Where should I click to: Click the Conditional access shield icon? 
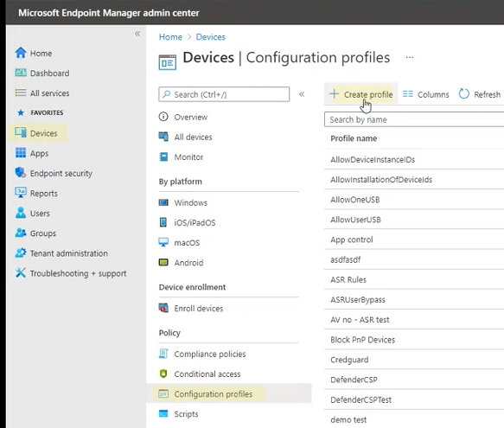163,374
